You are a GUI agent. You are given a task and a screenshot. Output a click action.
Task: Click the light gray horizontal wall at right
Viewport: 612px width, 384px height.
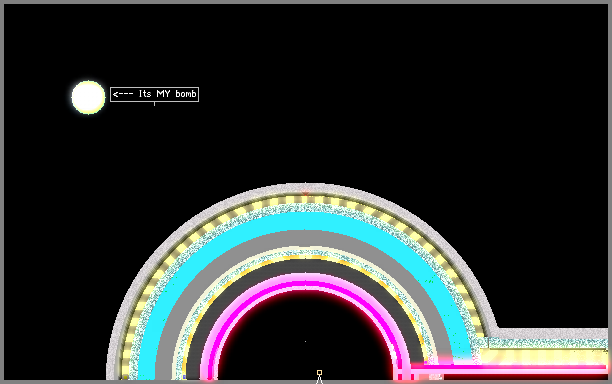[551, 333]
